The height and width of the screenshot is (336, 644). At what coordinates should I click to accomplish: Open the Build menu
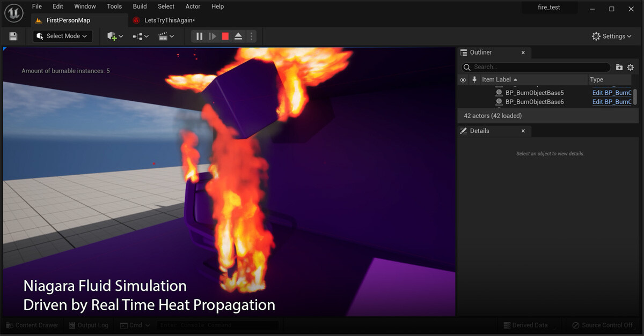pos(140,6)
